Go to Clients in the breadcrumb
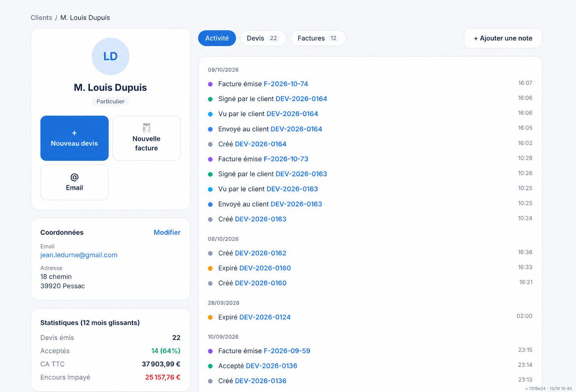The height and width of the screenshot is (392, 576). 41,18
